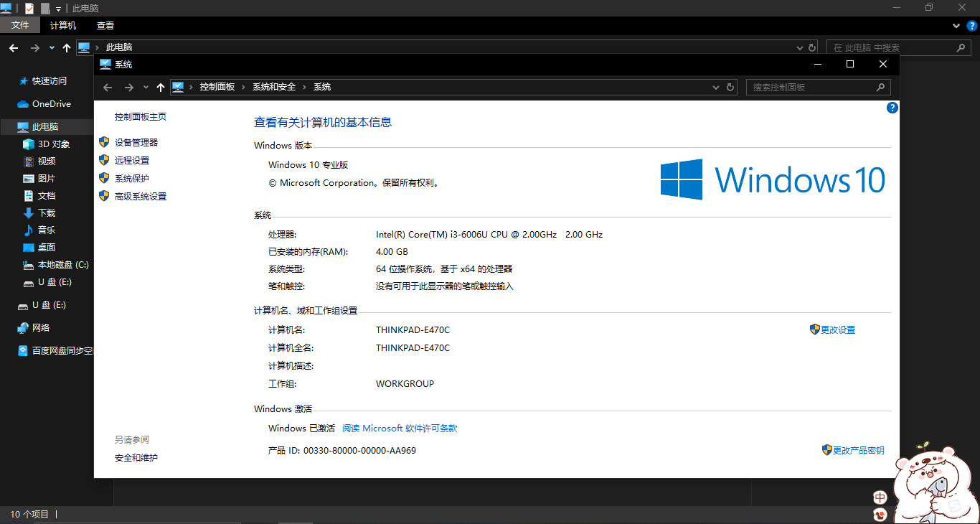Go to 控制面板主页 control panel home
The height and width of the screenshot is (524, 980).
coord(141,117)
